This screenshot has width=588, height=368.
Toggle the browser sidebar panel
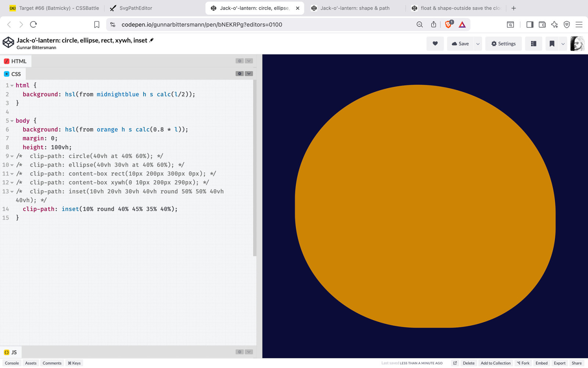coord(530,24)
